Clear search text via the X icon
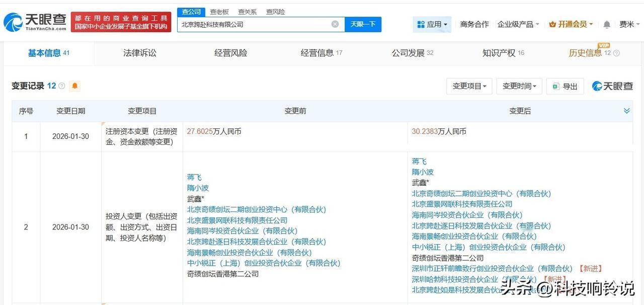644x305 pixels. (x=335, y=24)
